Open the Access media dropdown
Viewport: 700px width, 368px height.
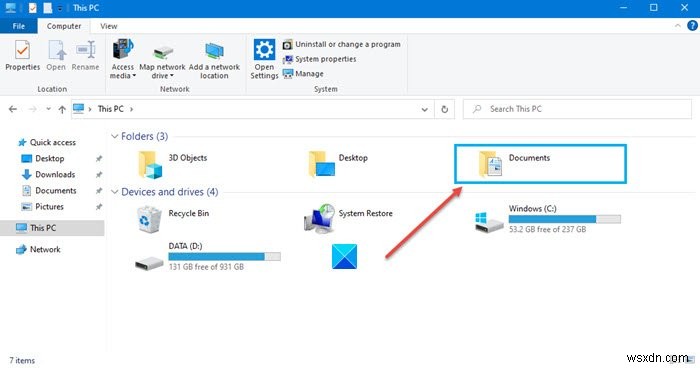click(x=123, y=59)
